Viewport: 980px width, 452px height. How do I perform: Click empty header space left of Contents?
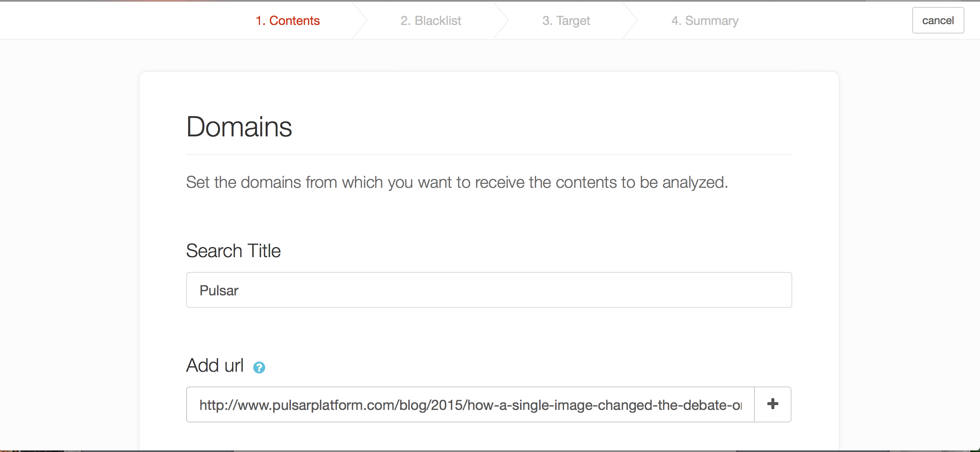[x=117, y=20]
